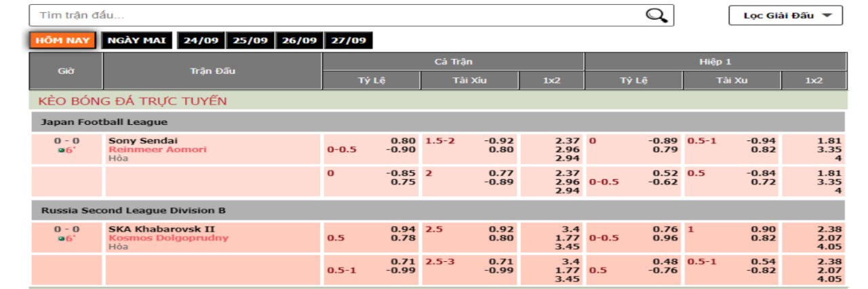Click green live indicator for Sony Sendai match

click(61, 151)
